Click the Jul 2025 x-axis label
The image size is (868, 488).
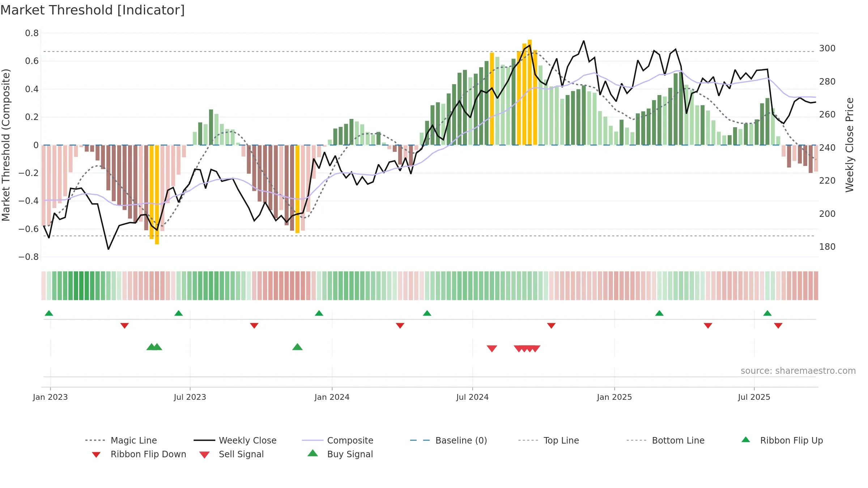(754, 397)
